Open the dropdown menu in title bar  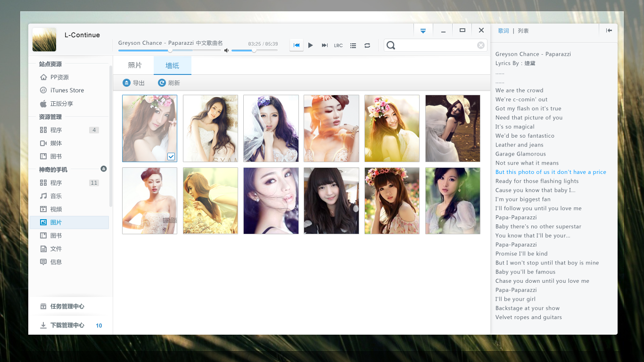tap(423, 31)
